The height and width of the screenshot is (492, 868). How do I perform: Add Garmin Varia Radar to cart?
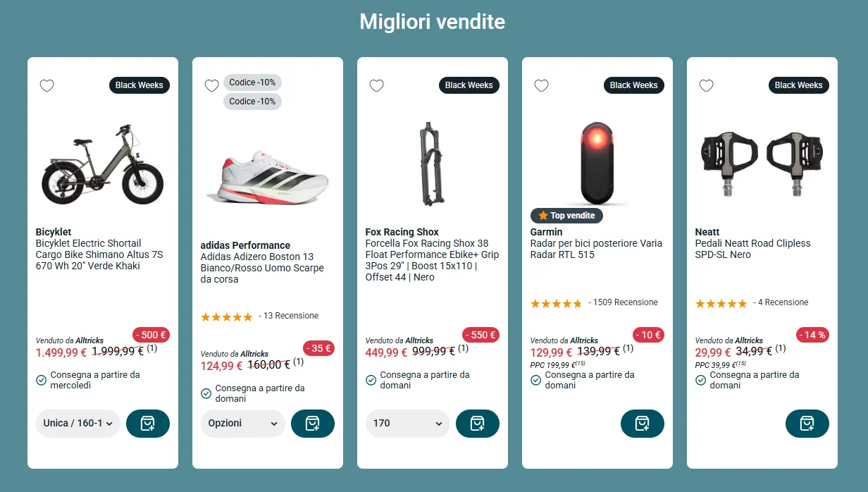(x=643, y=424)
